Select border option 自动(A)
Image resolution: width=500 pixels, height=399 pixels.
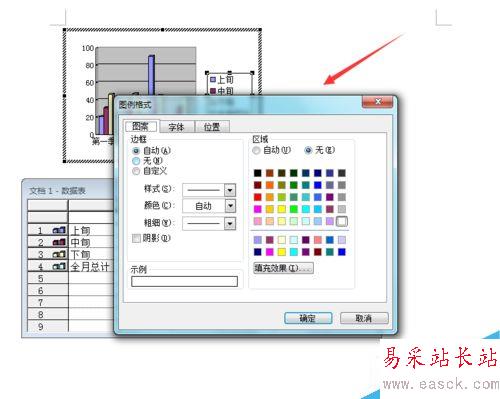(x=152, y=151)
